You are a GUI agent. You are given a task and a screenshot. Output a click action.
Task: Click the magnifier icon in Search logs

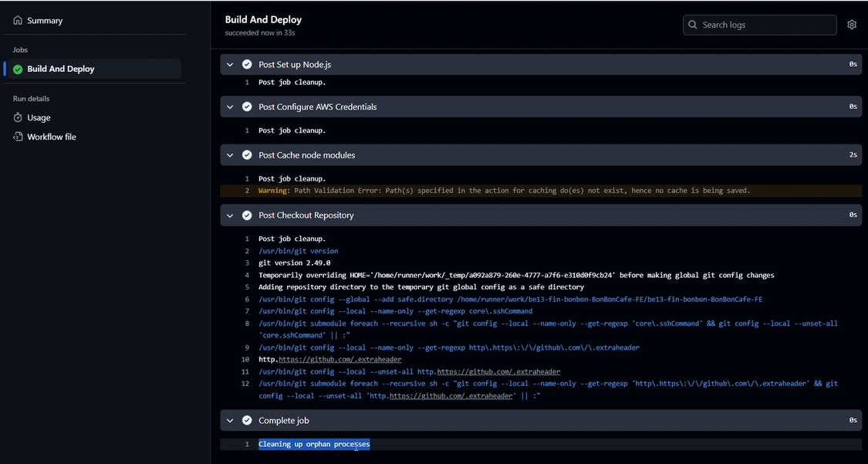point(693,25)
